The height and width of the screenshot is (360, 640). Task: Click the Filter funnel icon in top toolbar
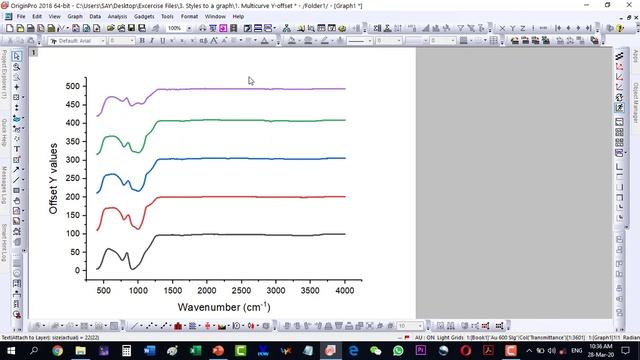460,28
